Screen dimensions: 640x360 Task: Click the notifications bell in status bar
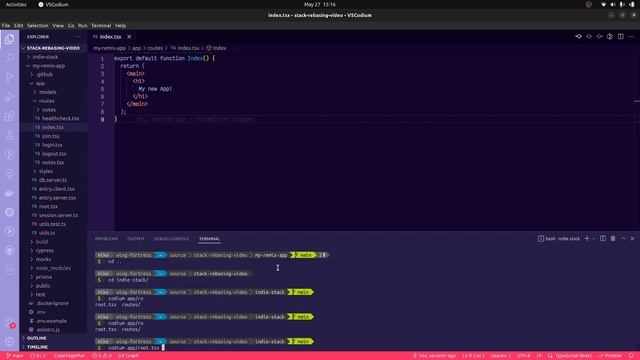(631, 356)
